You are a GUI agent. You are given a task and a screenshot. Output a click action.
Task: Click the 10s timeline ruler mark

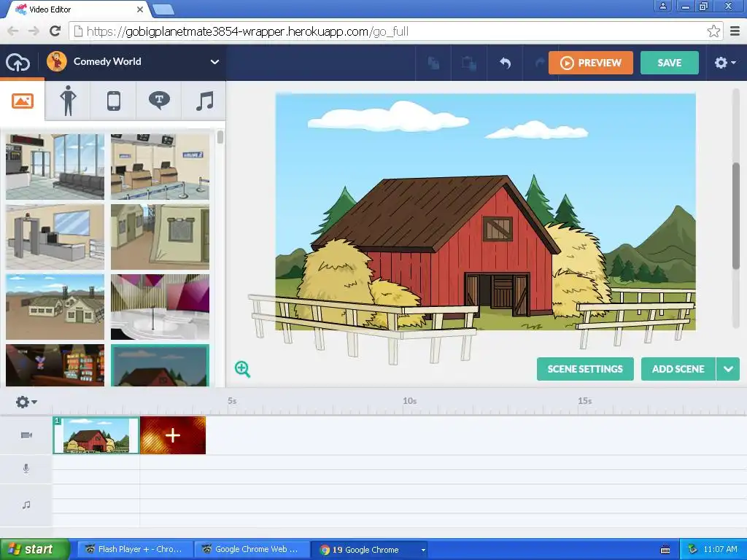pos(410,401)
